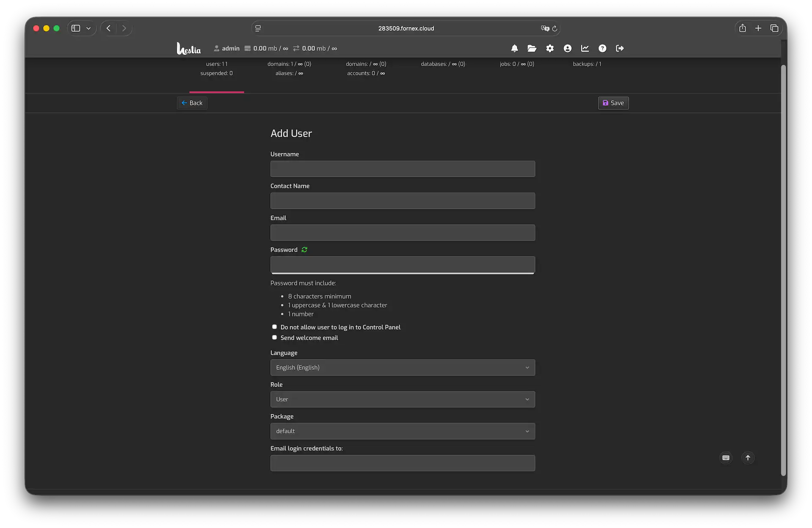The height and width of the screenshot is (528, 812).
Task: Click the log out icon
Action: coord(620,49)
